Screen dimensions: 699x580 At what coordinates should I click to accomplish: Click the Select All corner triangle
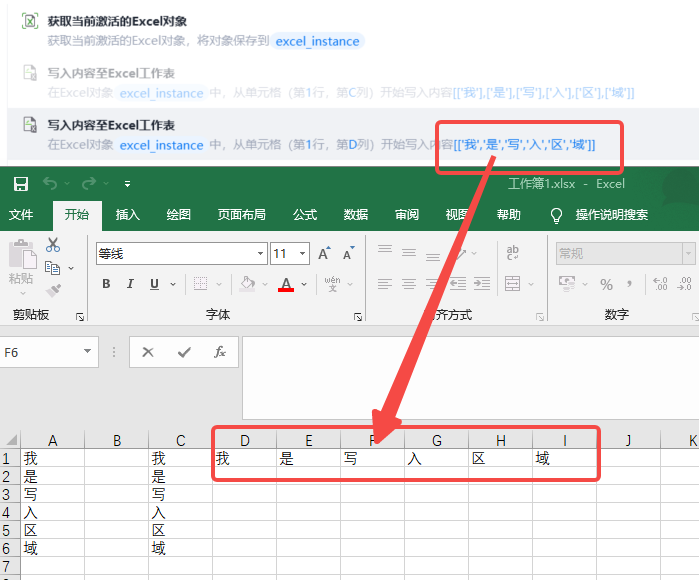(x=11, y=440)
